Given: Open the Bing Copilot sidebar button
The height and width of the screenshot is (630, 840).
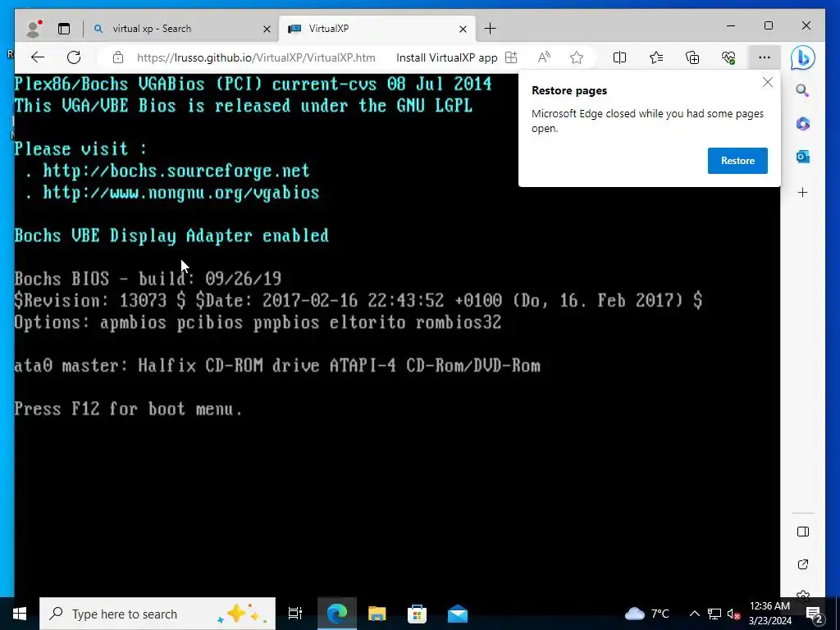Looking at the screenshot, I should 802,57.
